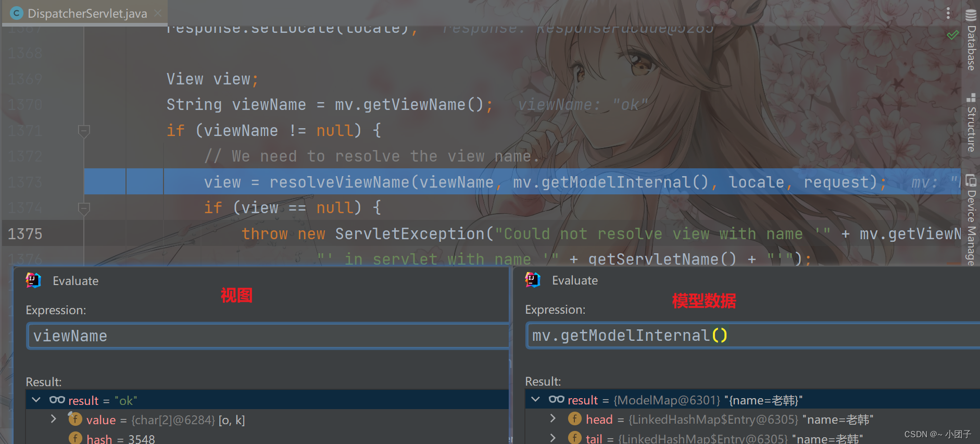Collapse the code block at line 1371

(84, 131)
